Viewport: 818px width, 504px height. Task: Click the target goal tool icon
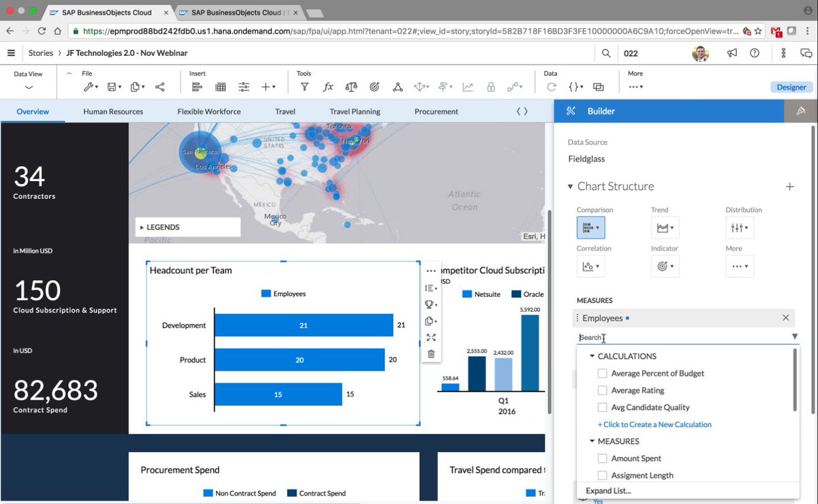(x=374, y=87)
